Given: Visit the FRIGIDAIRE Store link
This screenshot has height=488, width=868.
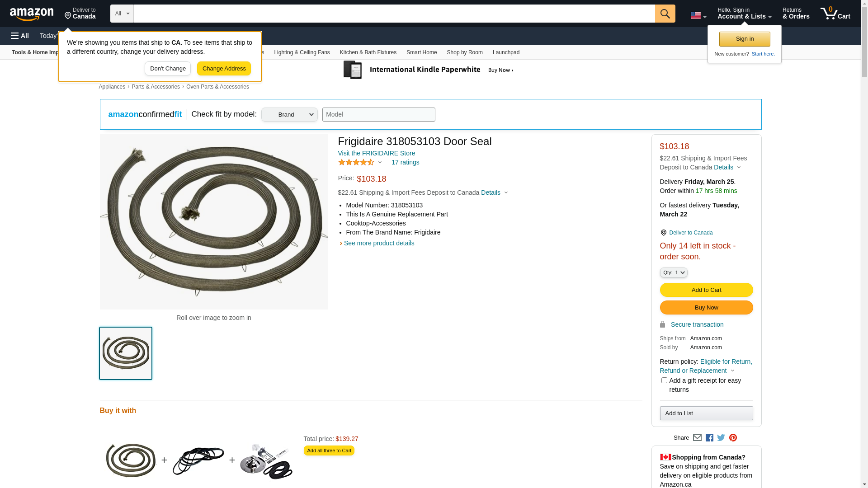Looking at the screenshot, I should coord(377,153).
